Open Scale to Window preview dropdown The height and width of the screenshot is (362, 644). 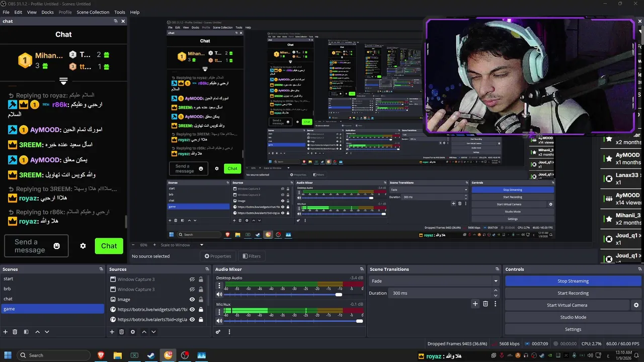[182, 245]
